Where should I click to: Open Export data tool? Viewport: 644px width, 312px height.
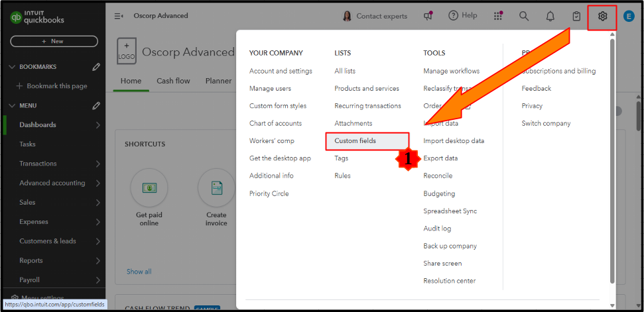(440, 158)
